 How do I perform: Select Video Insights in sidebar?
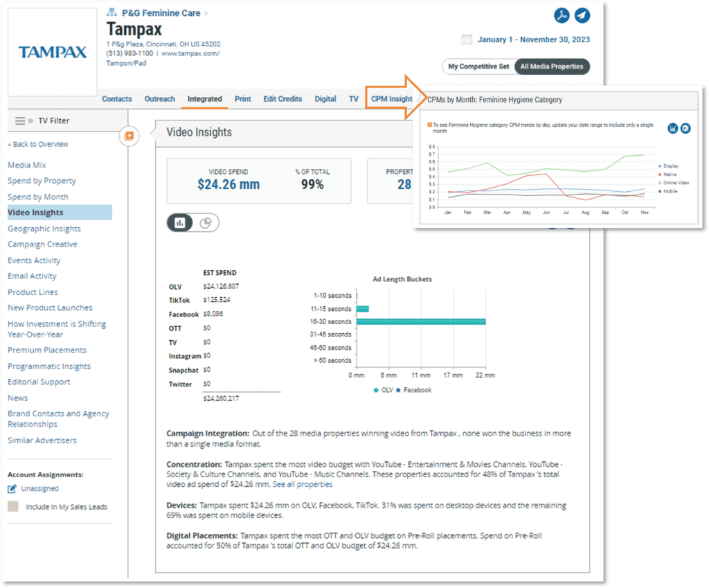(60, 213)
